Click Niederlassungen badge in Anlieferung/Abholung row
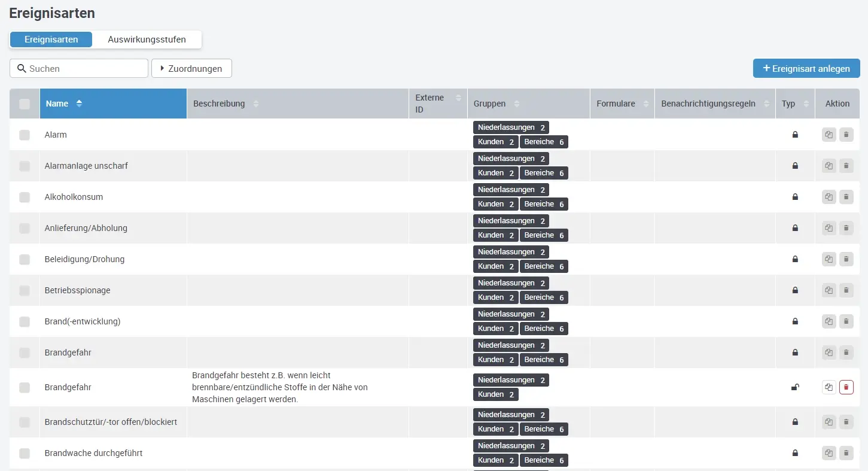Viewport: 868px width, 471px height. (x=511, y=221)
